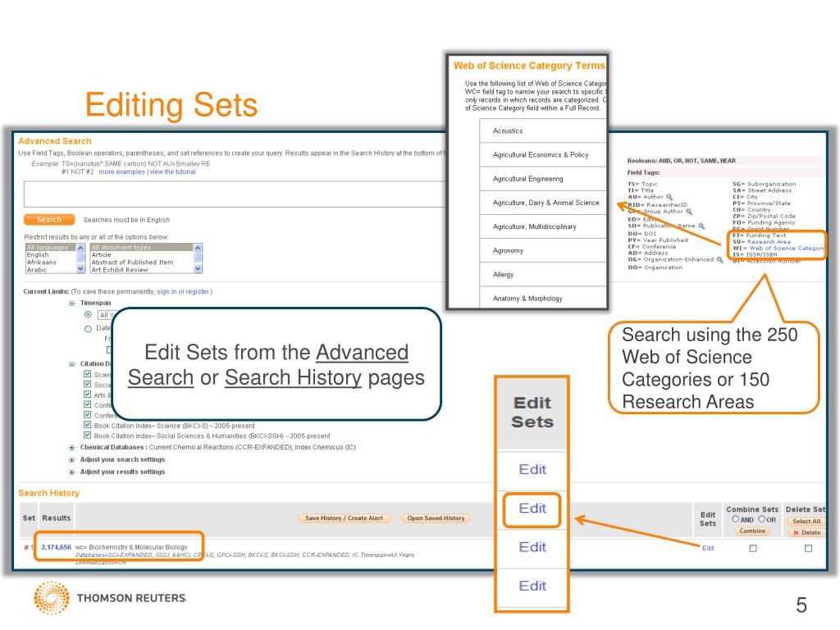The image size is (840, 630).
Task: Click the Open Saved History button
Action: tap(436, 518)
